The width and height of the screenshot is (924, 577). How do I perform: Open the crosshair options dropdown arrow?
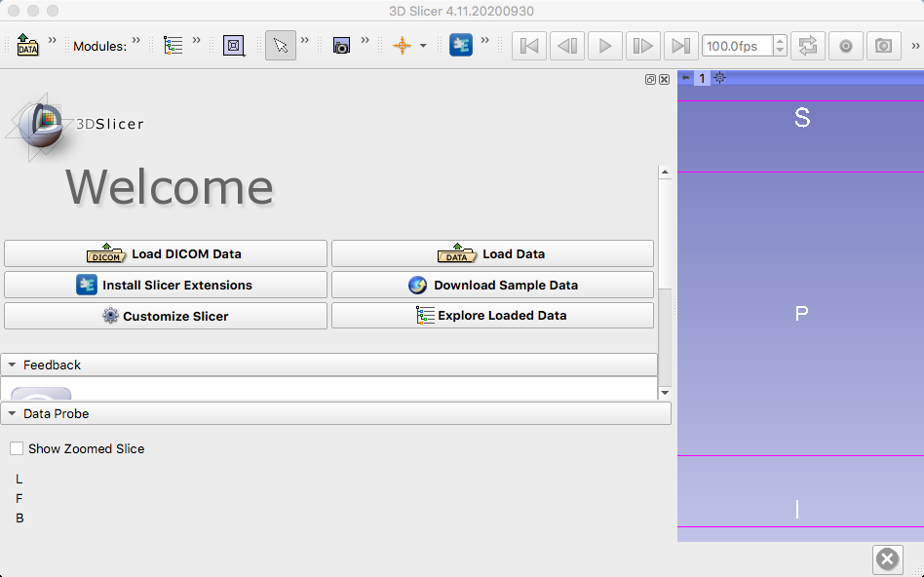(x=423, y=46)
